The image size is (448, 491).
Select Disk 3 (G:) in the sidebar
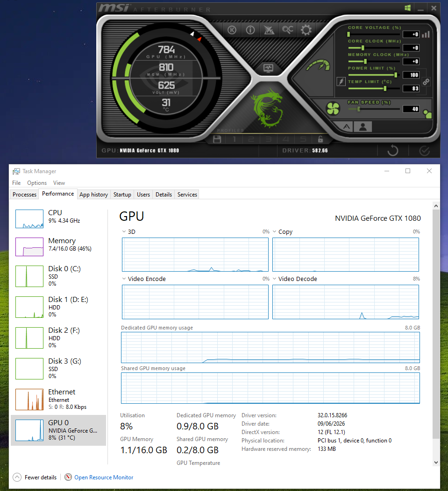pos(58,368)
